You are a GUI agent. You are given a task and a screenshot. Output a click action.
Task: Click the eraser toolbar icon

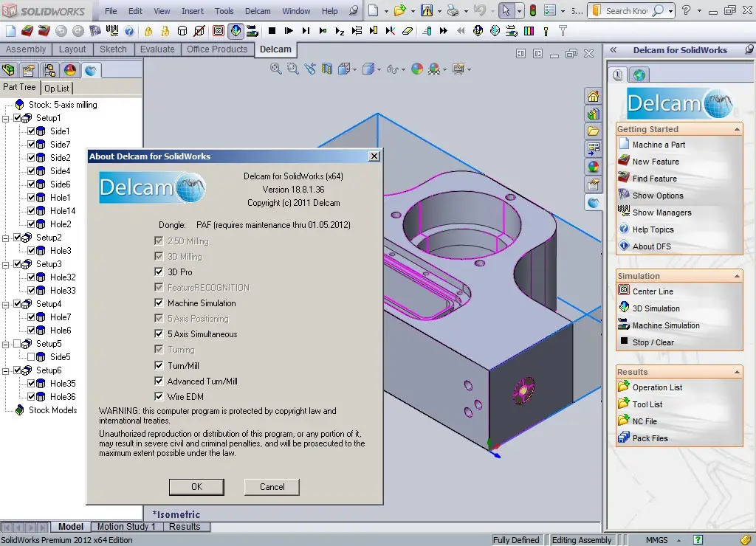[408, 31]
